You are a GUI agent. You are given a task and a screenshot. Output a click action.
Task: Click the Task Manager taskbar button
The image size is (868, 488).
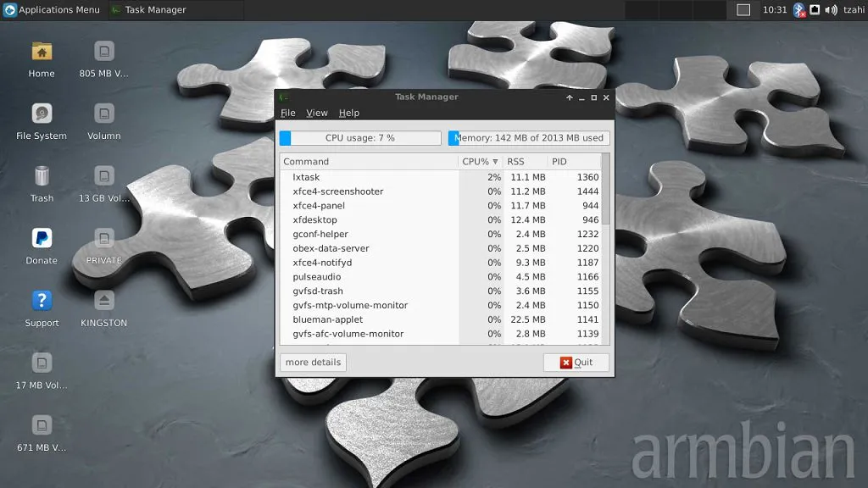(149, 10)
